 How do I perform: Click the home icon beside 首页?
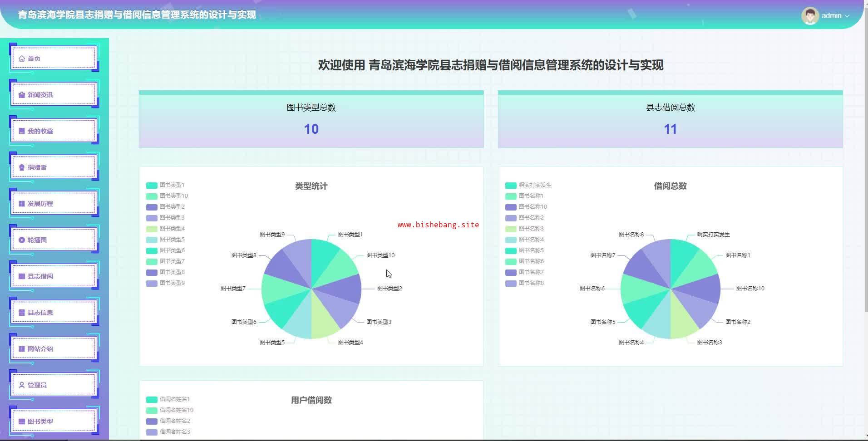[x=22, y=59]
